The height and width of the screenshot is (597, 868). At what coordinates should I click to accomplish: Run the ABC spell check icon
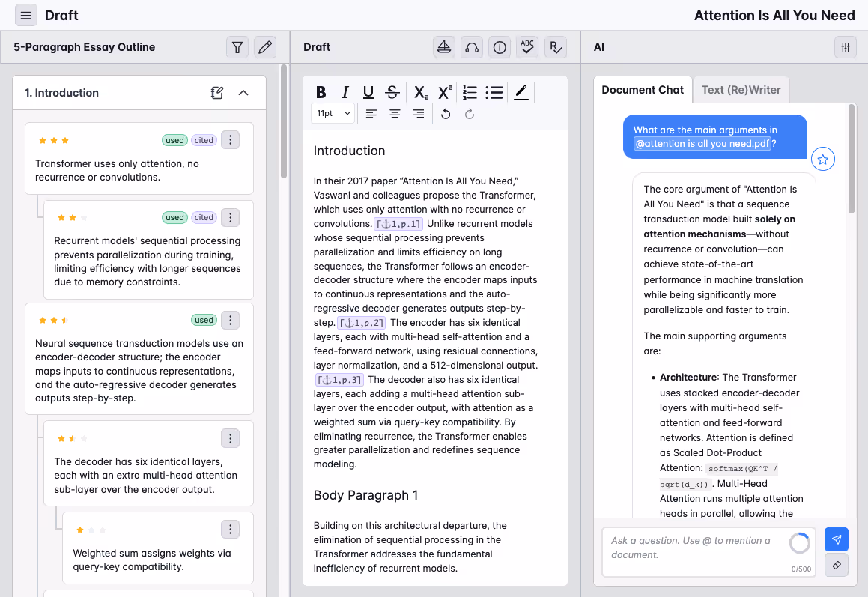pyautogui.click(x=527, y=48)
